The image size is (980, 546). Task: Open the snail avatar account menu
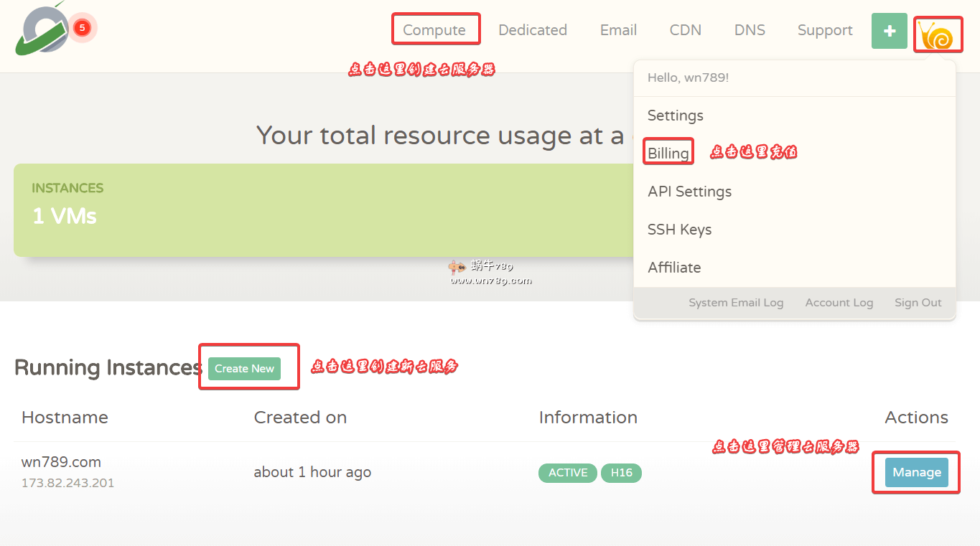coord(938,34)
